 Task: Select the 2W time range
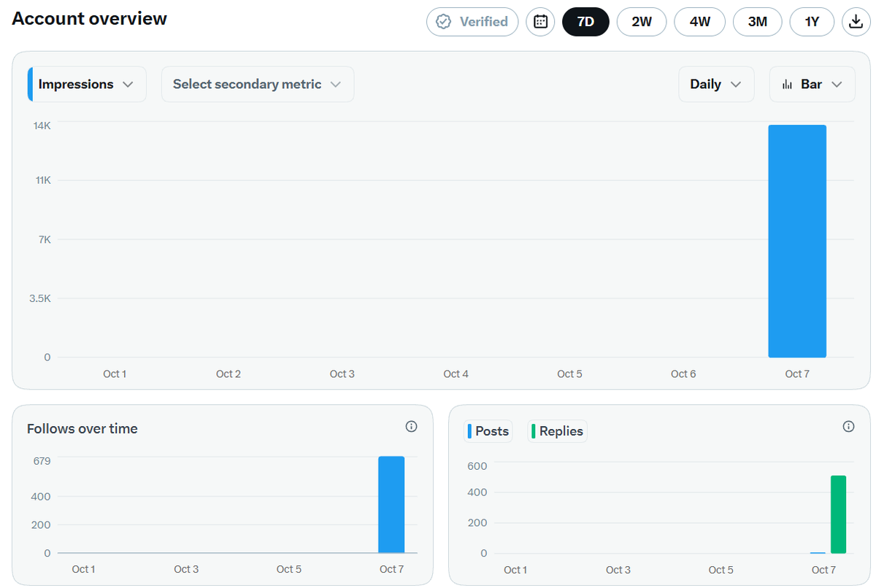point(642,22)
